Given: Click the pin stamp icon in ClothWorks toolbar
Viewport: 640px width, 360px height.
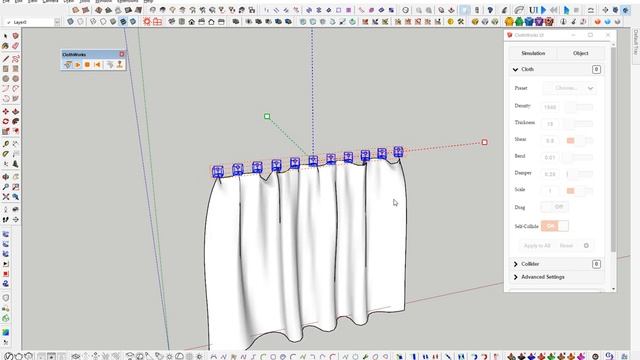Looking at the screenshot, I should tap(120, 65).
